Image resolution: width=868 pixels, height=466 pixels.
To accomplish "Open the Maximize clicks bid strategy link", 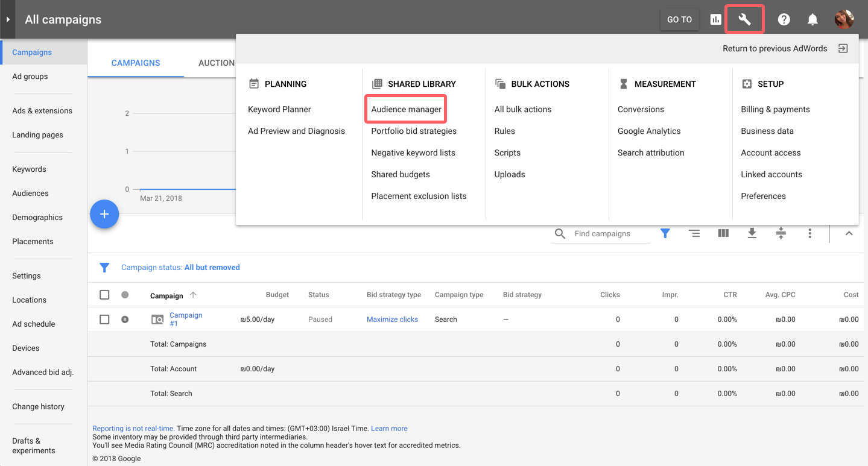I will pos(392,320).
